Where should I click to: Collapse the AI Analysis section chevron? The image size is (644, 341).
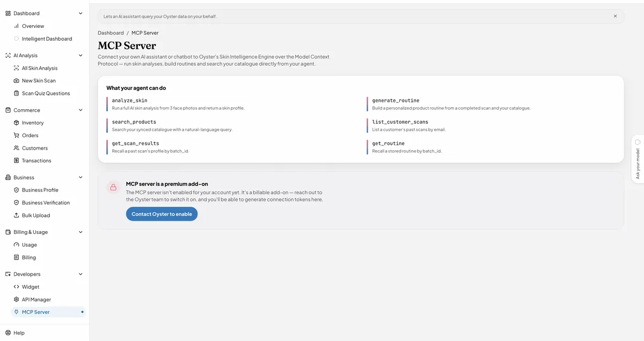(x=80, y=55)
